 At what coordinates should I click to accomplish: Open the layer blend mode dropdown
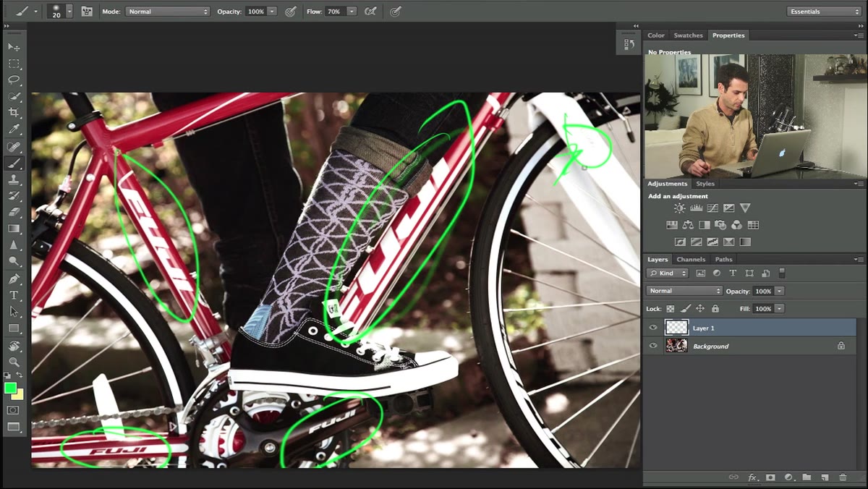coord(684,291)
